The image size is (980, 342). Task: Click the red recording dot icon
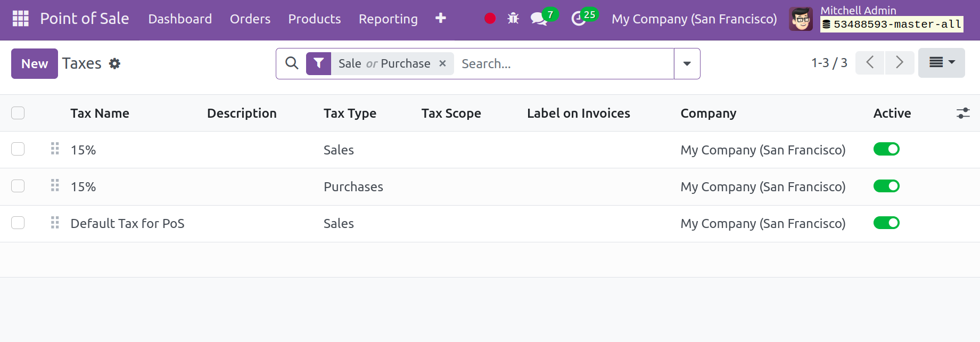(490, 19)
